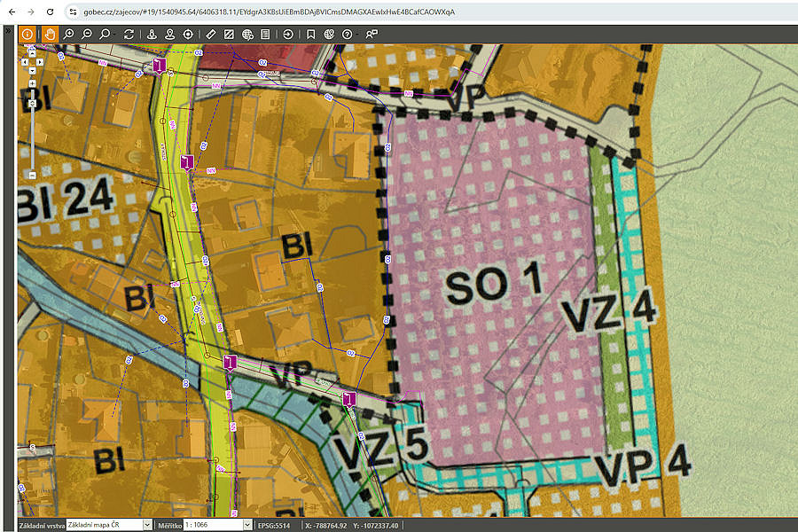Click the site information icon in address bar
Image resolution: width=798 pixels, height=532 pixels.
tap(73, 12)
